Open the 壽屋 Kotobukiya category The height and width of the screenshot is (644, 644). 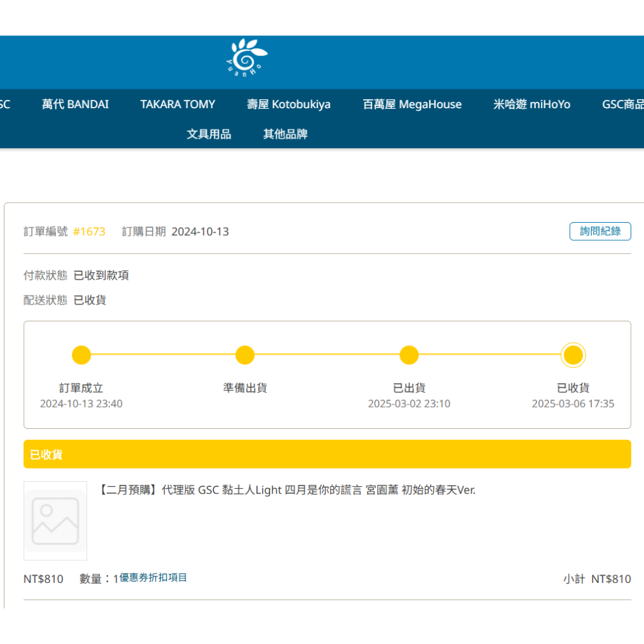[289, 104]
